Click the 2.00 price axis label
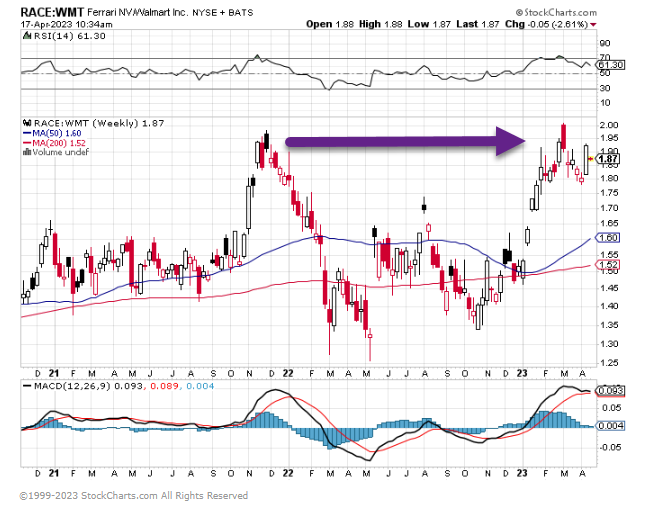This screenshot has width=656, height=509. tap(609, 125)
